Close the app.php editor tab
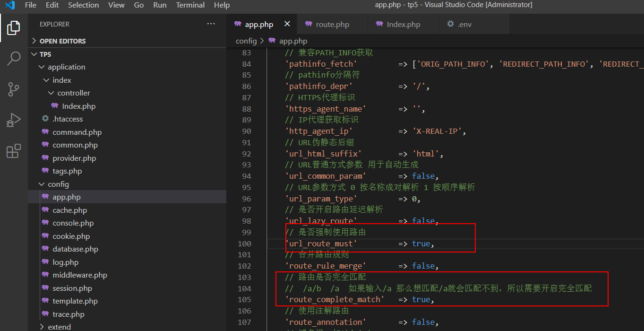This screenshot has height=331, width=644. [287, 24]
